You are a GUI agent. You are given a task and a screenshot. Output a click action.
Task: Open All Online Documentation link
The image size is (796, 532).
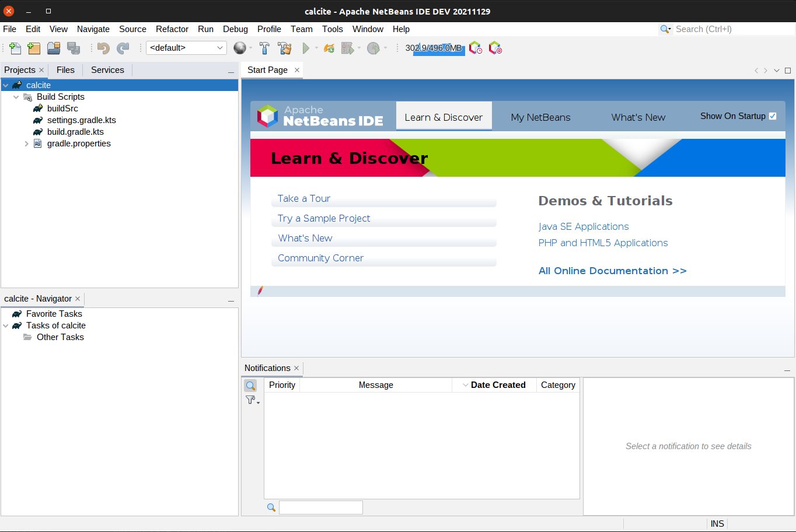tap(612, 271)
